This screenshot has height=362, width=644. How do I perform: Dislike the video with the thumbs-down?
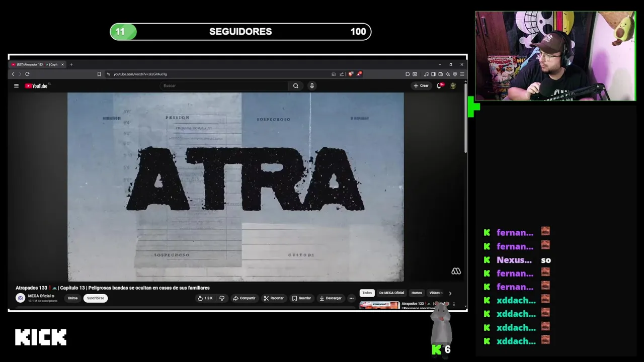[x=222, y=298]
